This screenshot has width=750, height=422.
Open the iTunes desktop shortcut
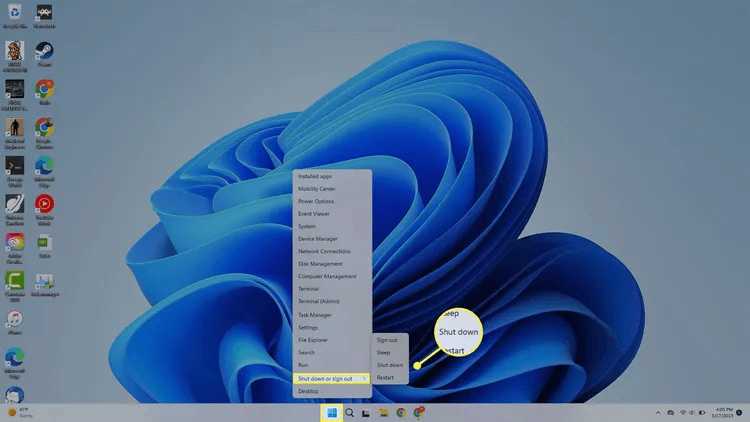pyautogui.click(x=15, y=319)
